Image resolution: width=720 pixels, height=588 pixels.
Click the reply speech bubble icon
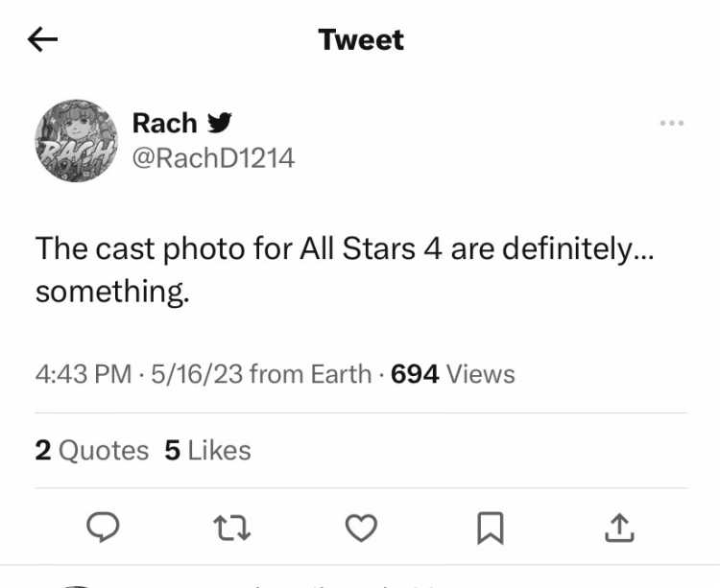point(103,528)
